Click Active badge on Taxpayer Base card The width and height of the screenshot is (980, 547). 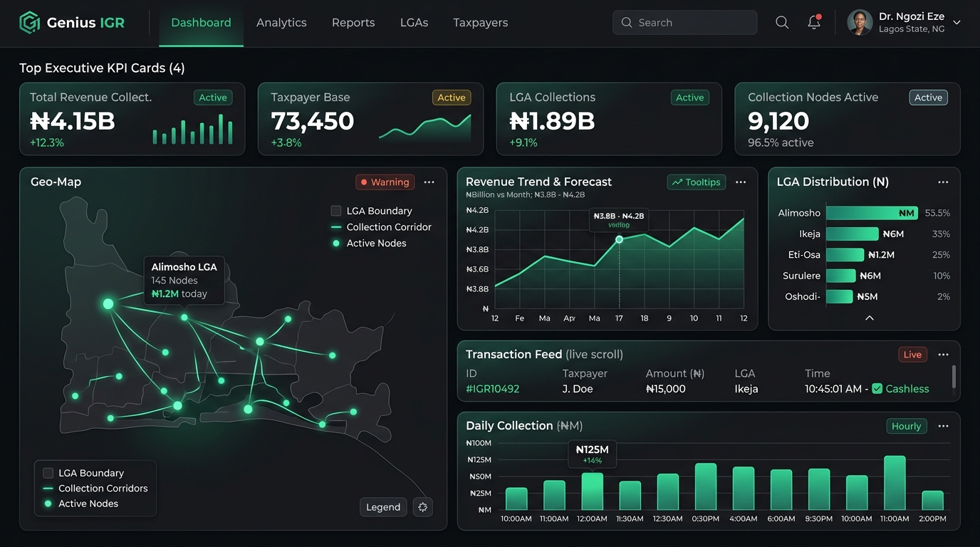click(452, 98)
